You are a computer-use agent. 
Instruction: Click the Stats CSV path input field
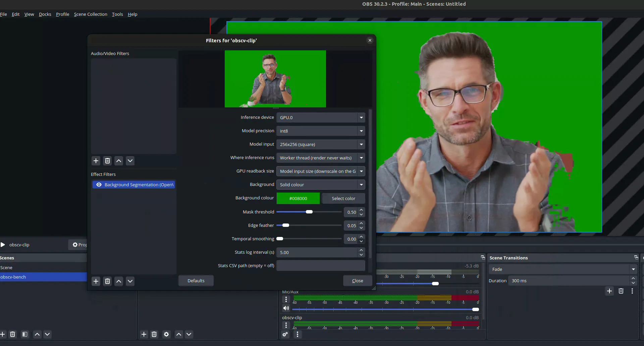[321, 265]
